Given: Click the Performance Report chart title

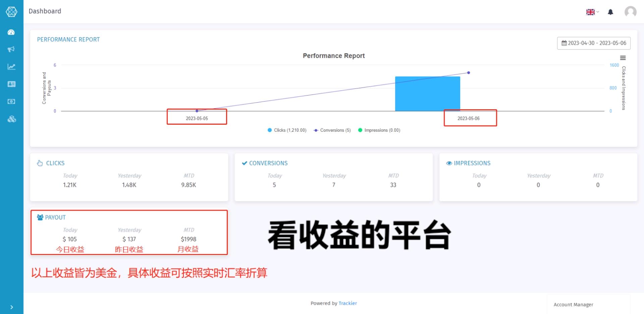Looking at the screenshot, I should 334,56.
